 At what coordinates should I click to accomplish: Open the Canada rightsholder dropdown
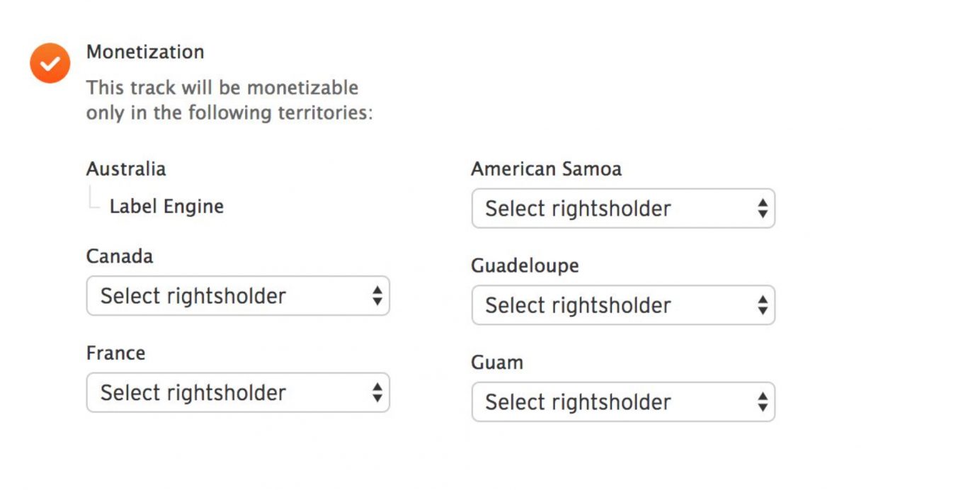[x=237, y=296]
